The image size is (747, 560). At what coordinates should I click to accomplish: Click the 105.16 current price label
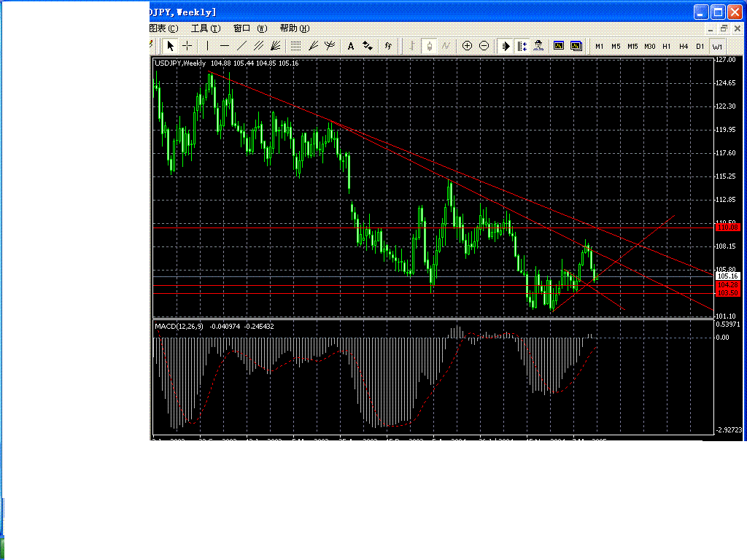pos(727,276)
